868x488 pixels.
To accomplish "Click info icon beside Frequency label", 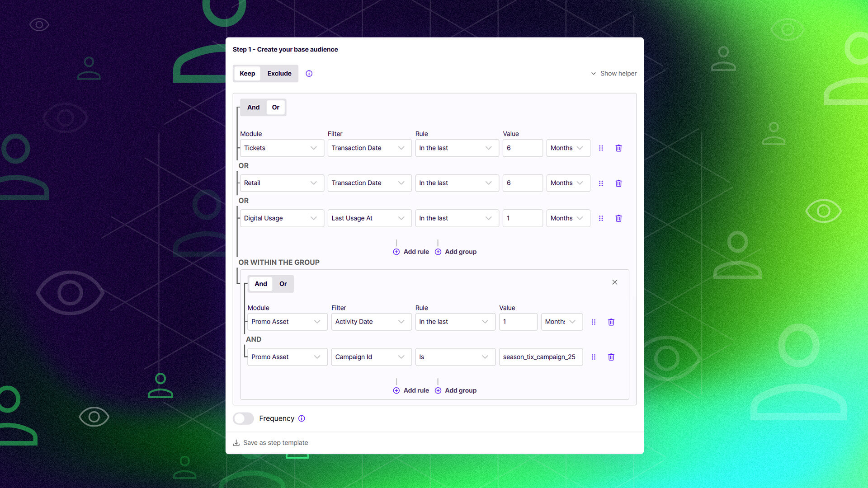I will [x=302, y=418].
